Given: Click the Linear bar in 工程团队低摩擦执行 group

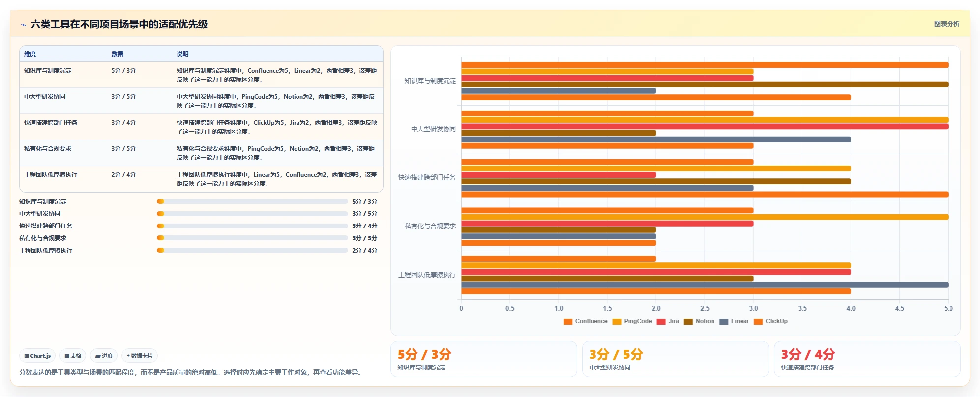Looking at the screenshot, I should click(705, 285).
